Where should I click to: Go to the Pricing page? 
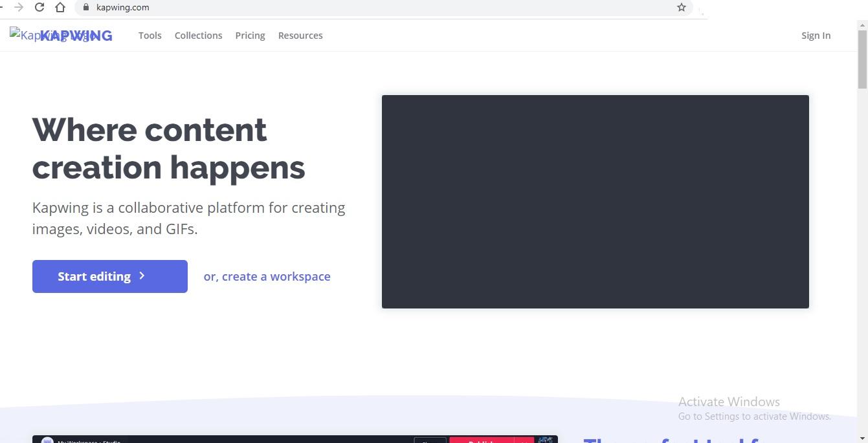click(x=250, y=36)
